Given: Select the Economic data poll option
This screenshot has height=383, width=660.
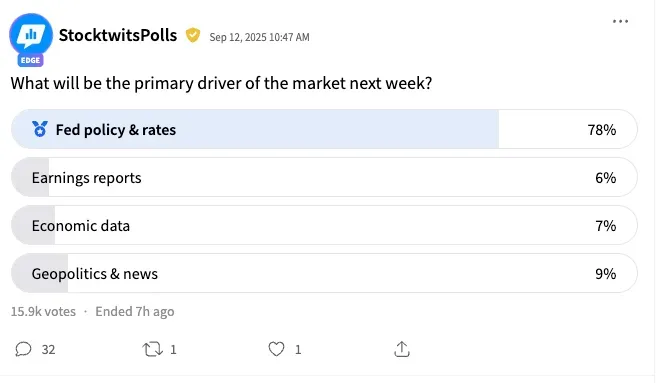Looking at the screenshot, I should coord(324,225).
